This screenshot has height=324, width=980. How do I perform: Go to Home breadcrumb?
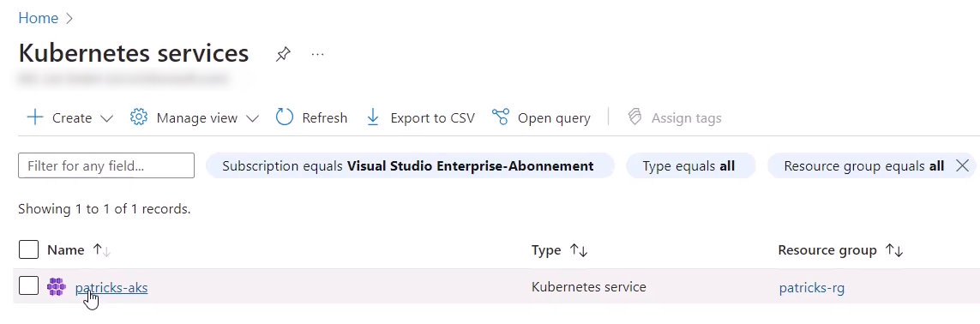click(x=38, y=18)
